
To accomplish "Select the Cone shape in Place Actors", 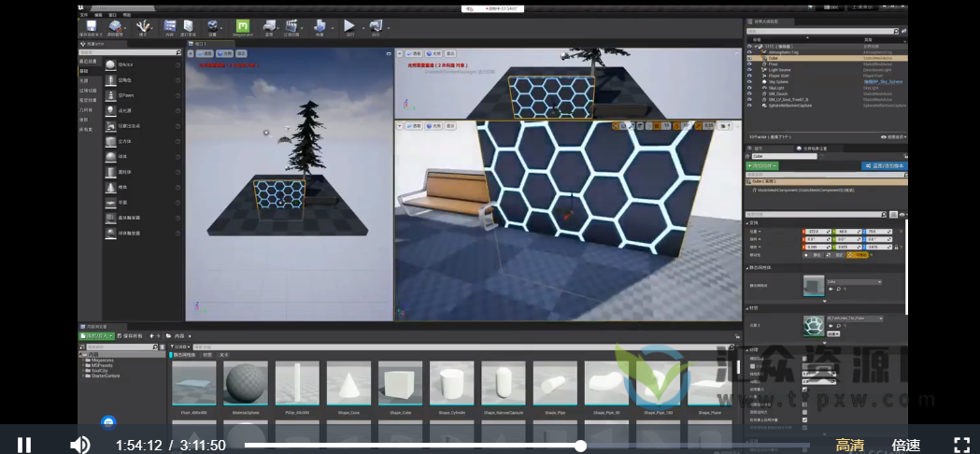I will 111,187.
